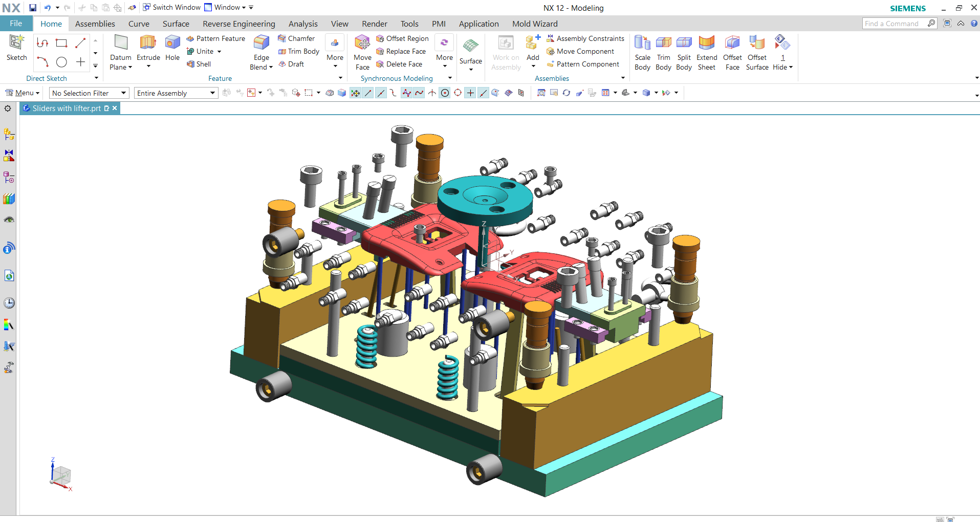
Task: Open the History clock panel in the sidebar
Action: coord(9,303)
